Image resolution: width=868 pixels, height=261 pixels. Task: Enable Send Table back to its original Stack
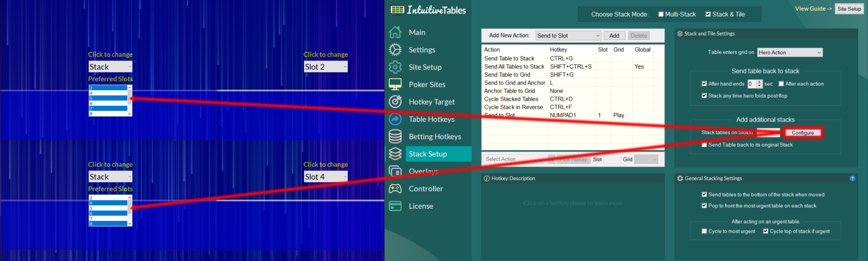click(x=704, y=145)
